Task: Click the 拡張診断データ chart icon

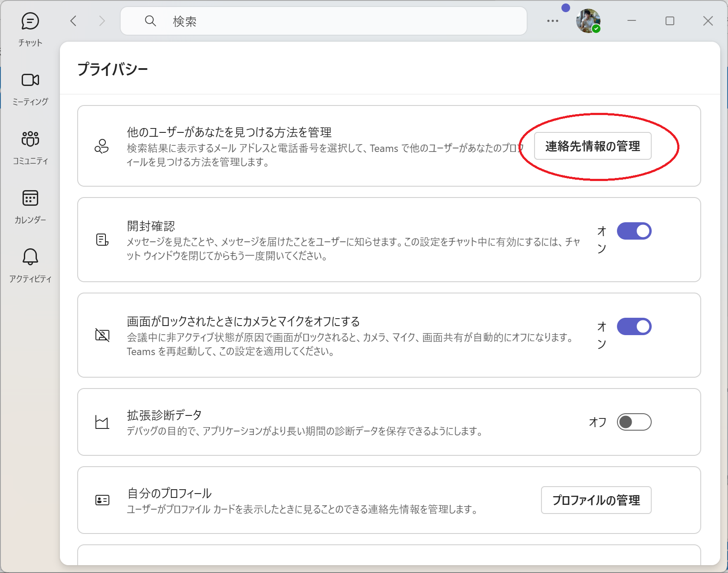Action: [102, 422]
